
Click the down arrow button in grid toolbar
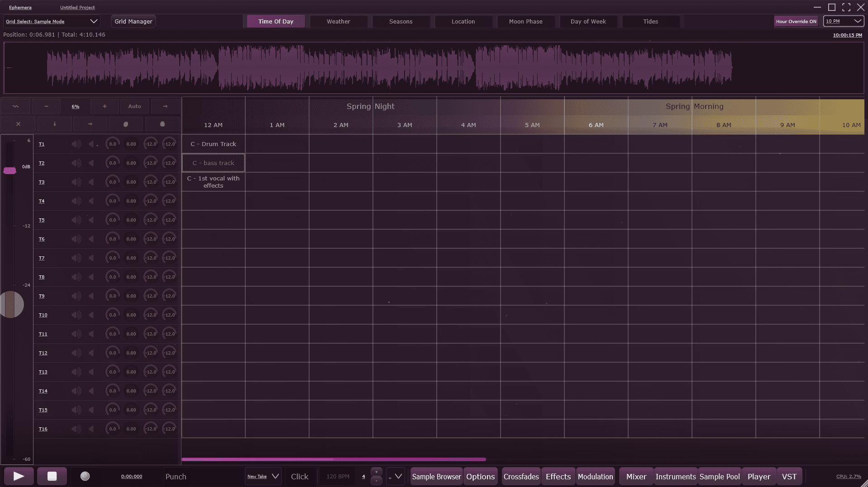[55, 124]
